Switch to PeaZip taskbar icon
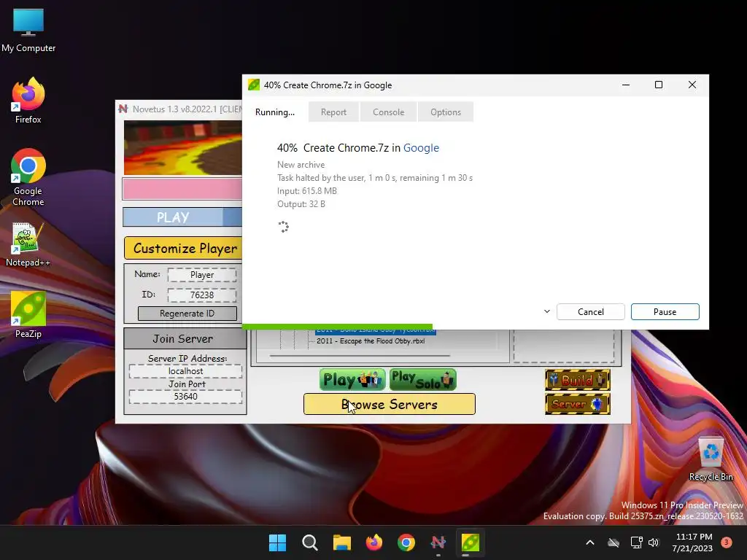 [x=471, y=542]
